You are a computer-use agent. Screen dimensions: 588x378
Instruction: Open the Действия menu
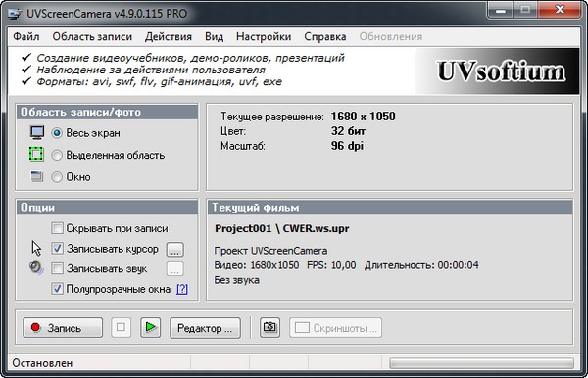point(169,36)
